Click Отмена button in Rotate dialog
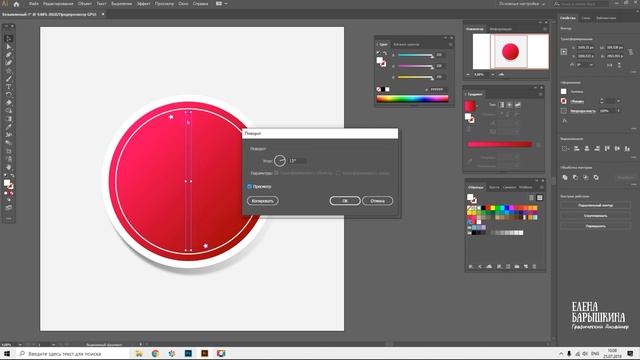The width and height of the screenshot is (640, 360). click(x=378, y=201)
